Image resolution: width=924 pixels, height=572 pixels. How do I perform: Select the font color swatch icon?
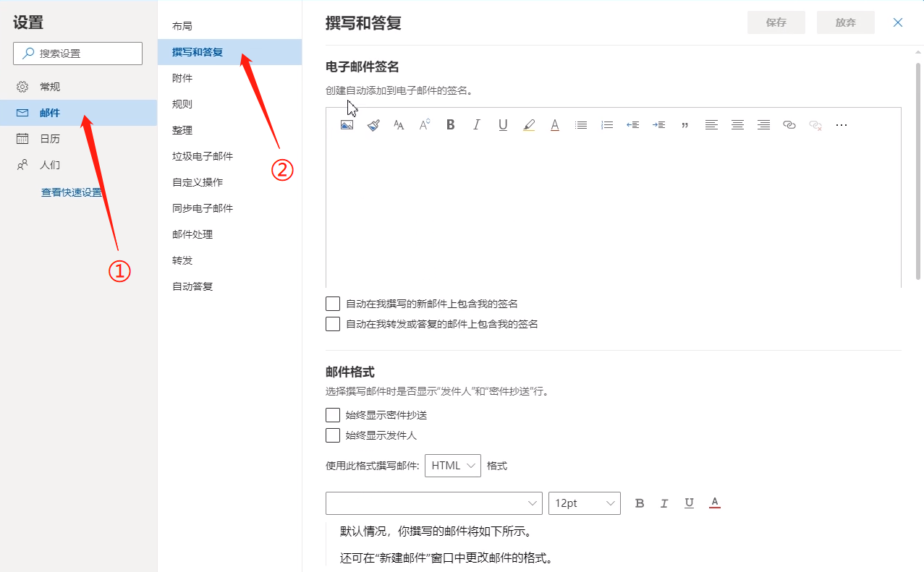click(x=554, y=124)
